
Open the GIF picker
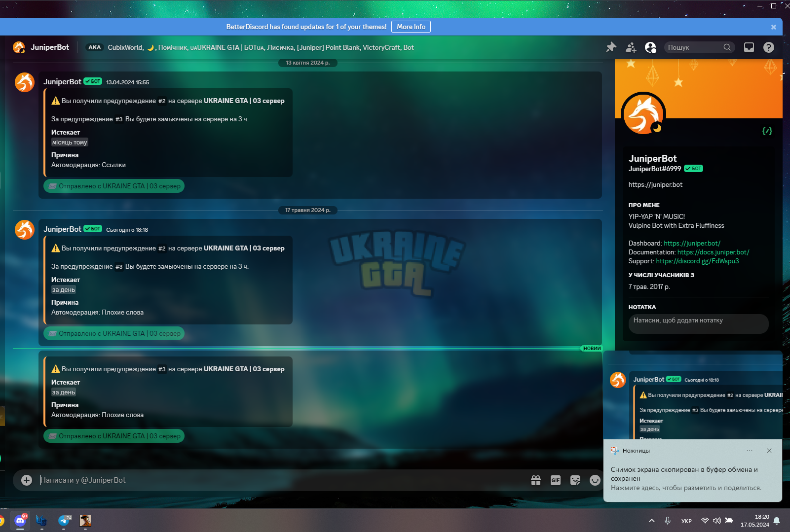tap(556, 480)
